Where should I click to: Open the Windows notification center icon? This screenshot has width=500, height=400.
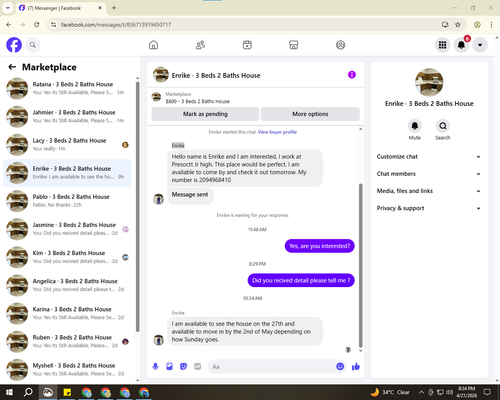point(487,392)
